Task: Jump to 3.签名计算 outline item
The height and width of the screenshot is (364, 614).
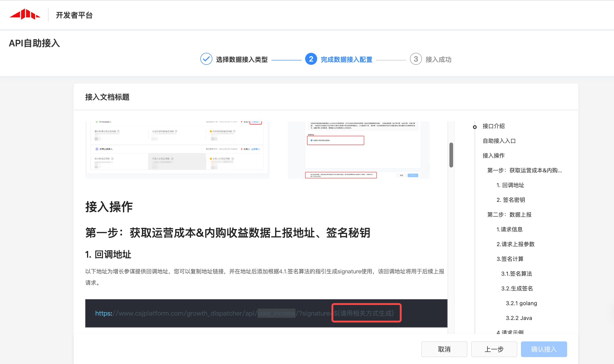Action: [510, 259]
